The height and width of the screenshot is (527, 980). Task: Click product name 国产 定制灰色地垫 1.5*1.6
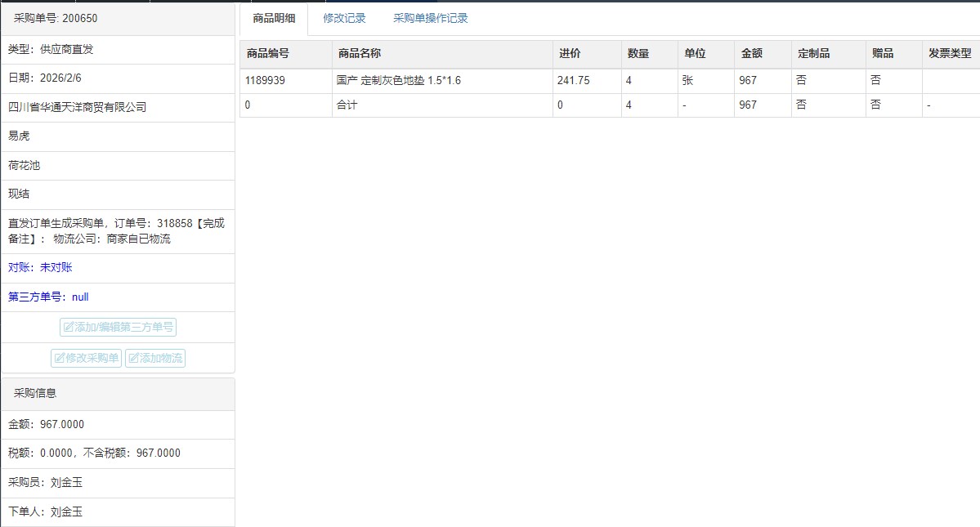pos(399,81)
